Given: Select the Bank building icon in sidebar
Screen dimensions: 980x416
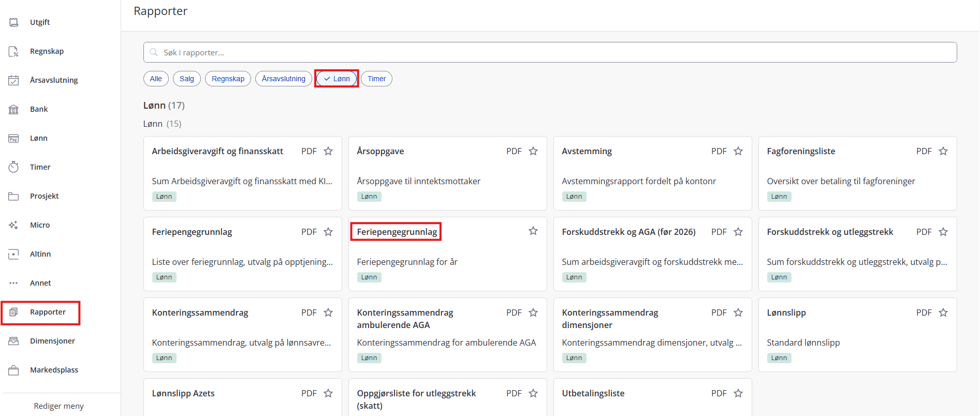Looking at the screenshot, I should [x=14, y=109].
